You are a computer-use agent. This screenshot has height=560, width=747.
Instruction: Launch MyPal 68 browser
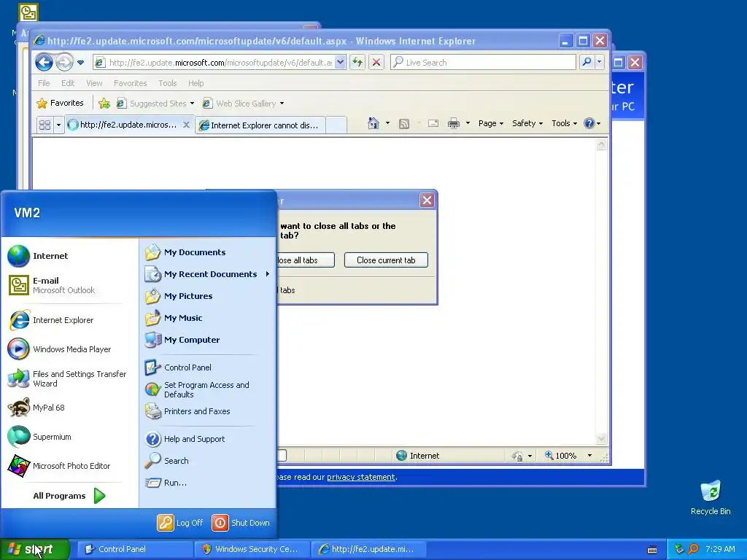coord(69,408)
